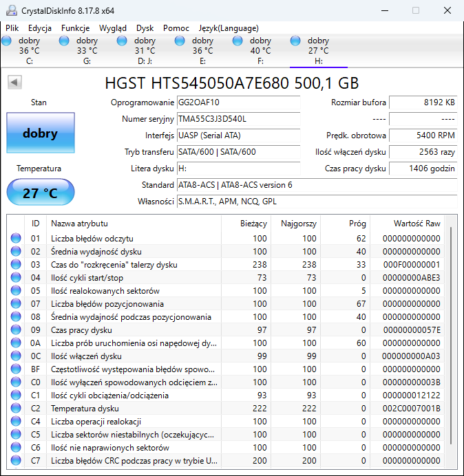Click the 'Próg' column header
Image resolution: width=464 pixels, height=476 pixels.
(346, 224)
